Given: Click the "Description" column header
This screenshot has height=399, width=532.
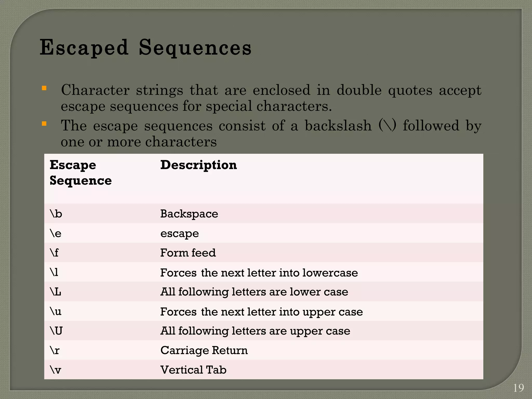Looking at the screenshot, I should pyautogui.click(x=198, y=165).
